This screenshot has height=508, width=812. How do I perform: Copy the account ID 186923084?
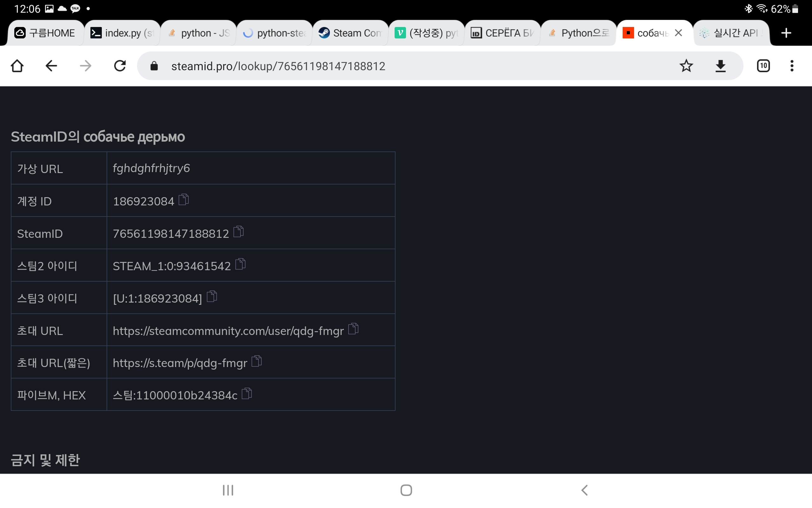coord(184,200)
